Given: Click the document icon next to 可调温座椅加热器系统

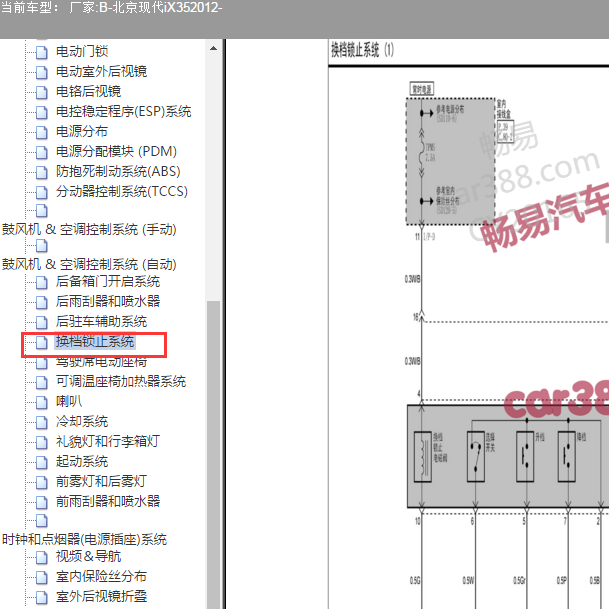Looking at the screenshot, I should tap(42, 382).
